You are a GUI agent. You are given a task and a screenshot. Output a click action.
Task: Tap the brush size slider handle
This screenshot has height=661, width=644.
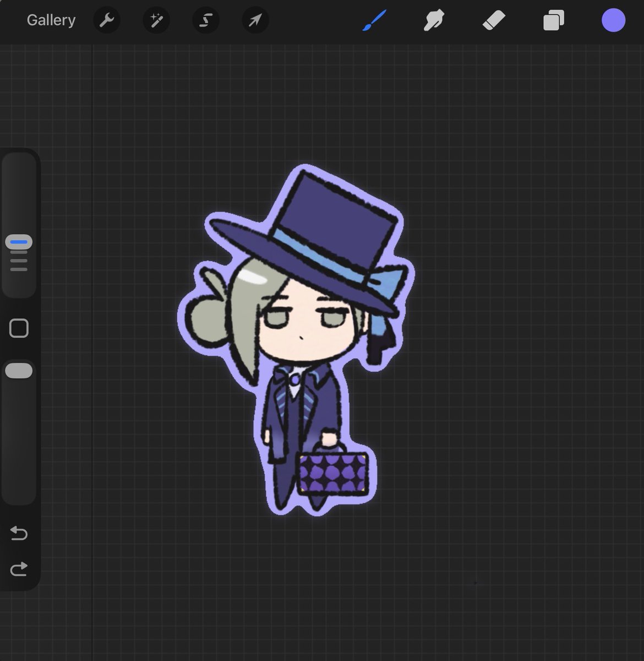[x=19, y=242]
